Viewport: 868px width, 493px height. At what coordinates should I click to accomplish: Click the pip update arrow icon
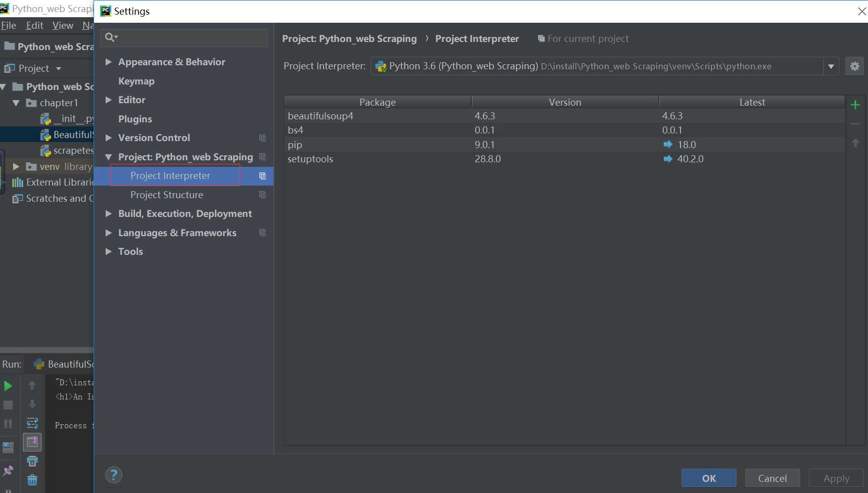click(668, 145)
